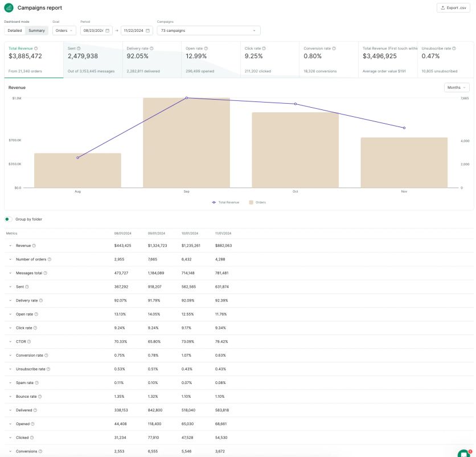The width and height of the screenshot is (476, 457).
Task: Expand the Sent table row
Action: (10, 287)
